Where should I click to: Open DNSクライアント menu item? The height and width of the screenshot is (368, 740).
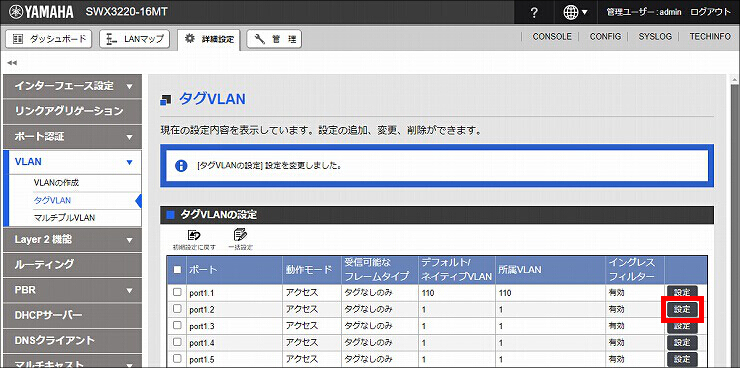(x=72, y=341)
